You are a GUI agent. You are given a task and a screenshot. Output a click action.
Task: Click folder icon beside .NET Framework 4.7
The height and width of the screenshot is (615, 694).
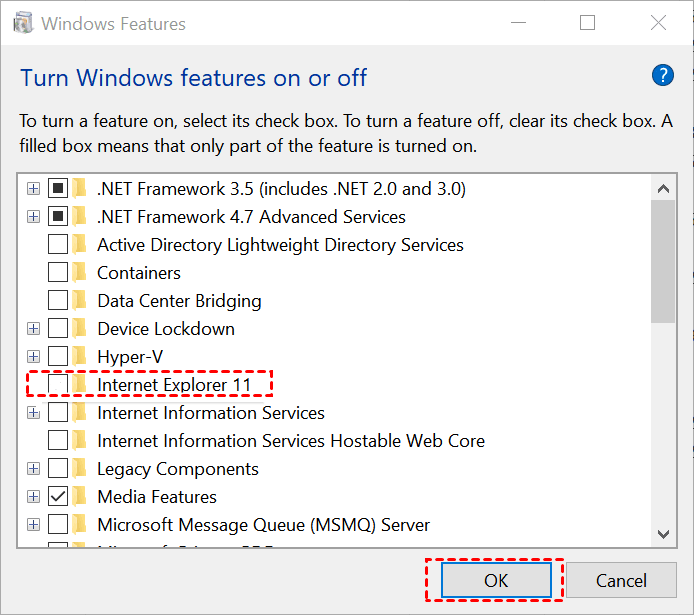click(x=80, y=217)
